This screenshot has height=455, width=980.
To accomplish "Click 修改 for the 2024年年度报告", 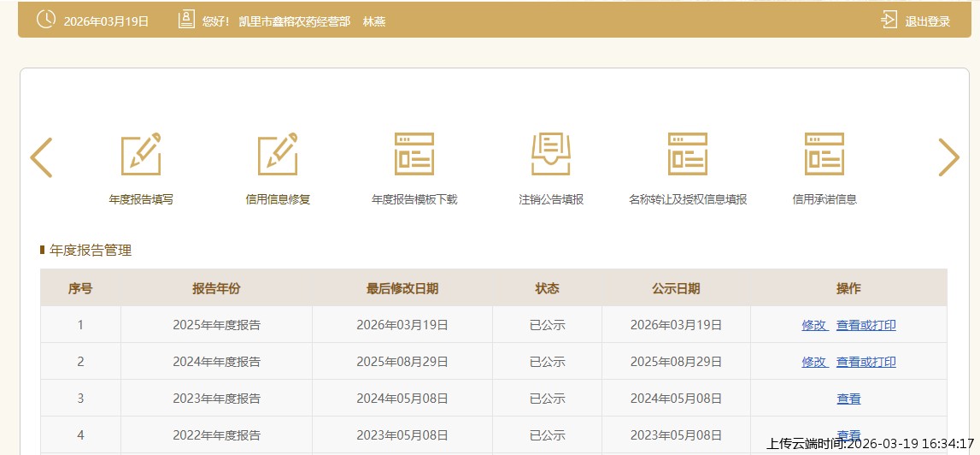I will (814, 362).
